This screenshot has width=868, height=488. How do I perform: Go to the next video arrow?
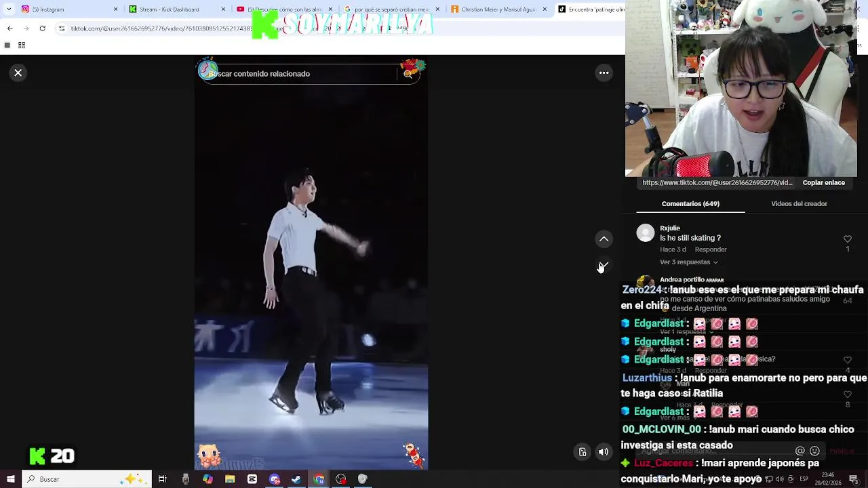point(604,266)
